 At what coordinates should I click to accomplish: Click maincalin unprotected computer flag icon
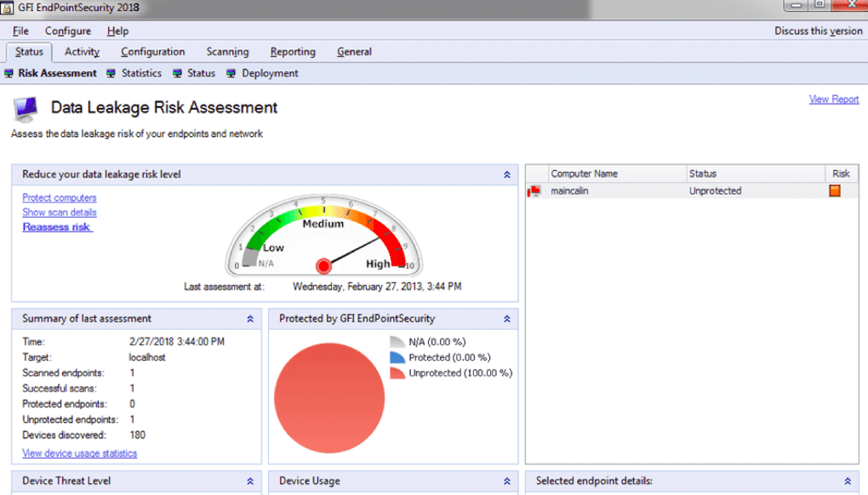click(x=534, y=191)
